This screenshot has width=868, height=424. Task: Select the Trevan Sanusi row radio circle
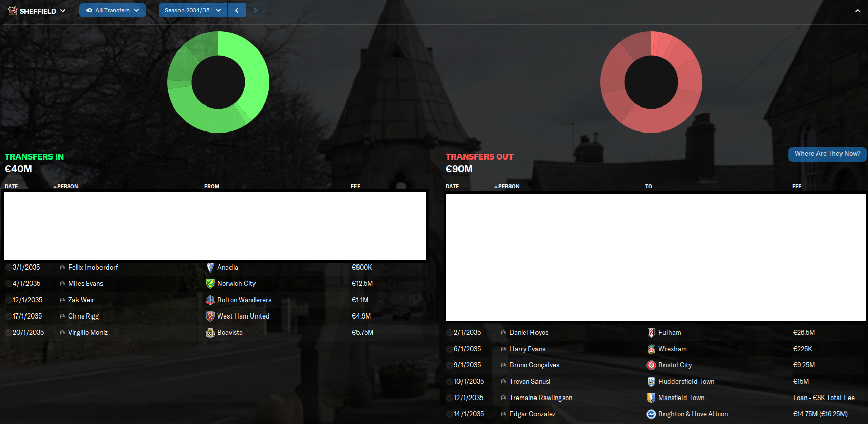click(x=449, y=382)
